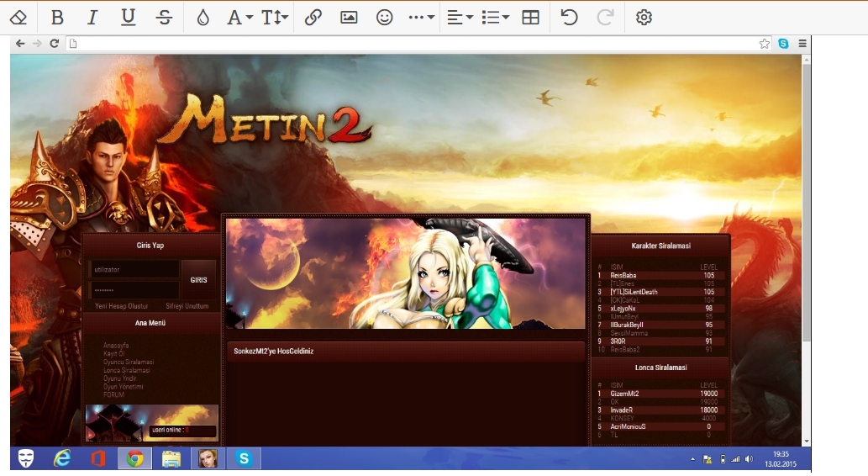
Task: Select xLejyoNx in character ranking
Action: pos(661,309)
